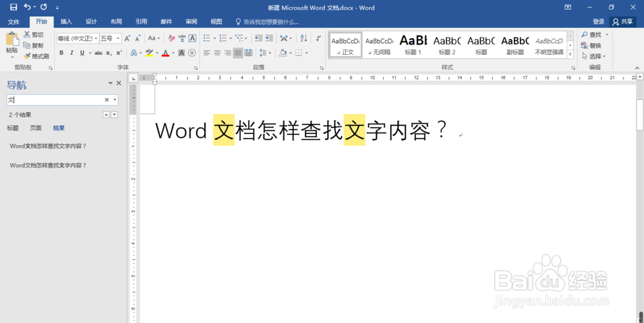Click the 替换 replace button
644x323 pixels.
tap(591, 46)
